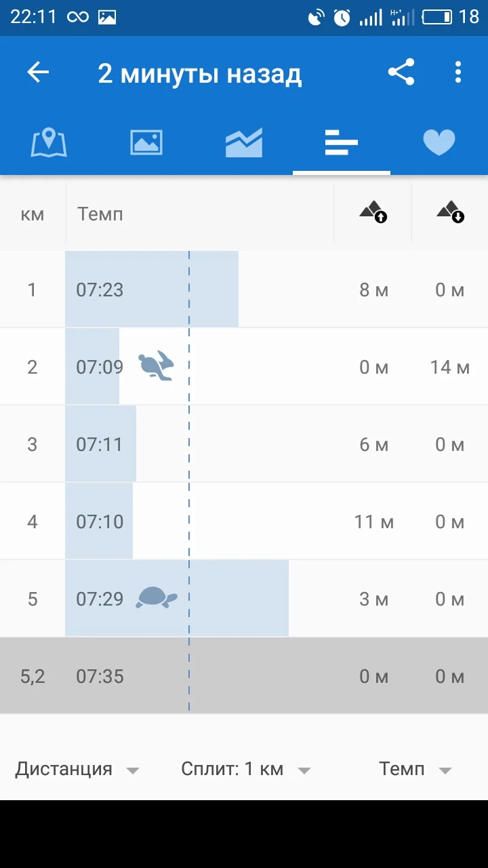
Task: Tap the Темп column header
Action: pos(100,214)
